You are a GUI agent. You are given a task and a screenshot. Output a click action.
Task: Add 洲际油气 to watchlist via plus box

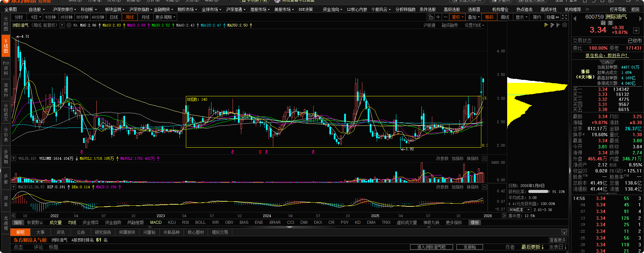point(636,31)
